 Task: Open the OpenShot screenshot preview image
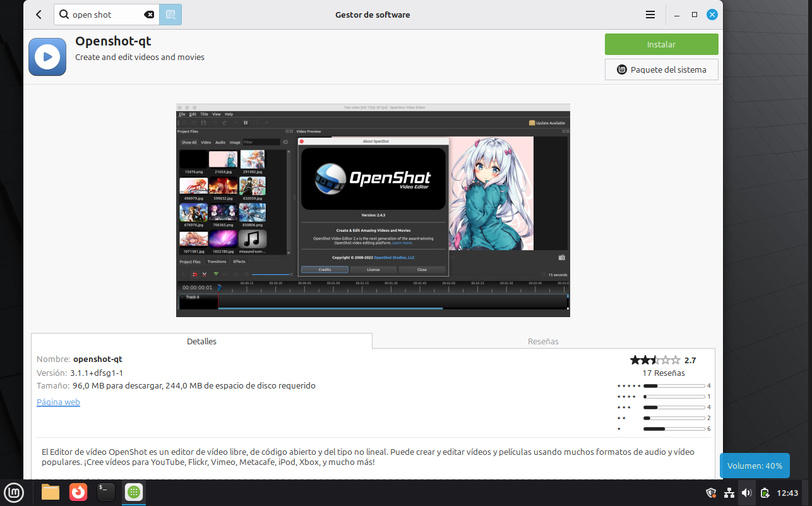[x=373, y=210]
